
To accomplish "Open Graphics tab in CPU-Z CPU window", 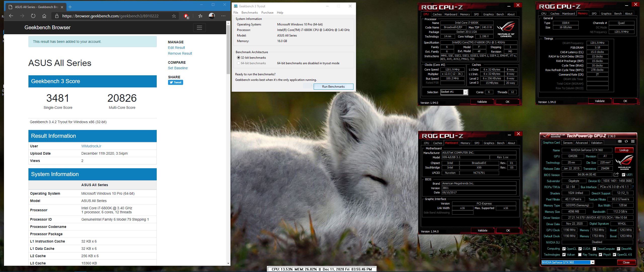I will pyautogui.click(x=488, y=14).
